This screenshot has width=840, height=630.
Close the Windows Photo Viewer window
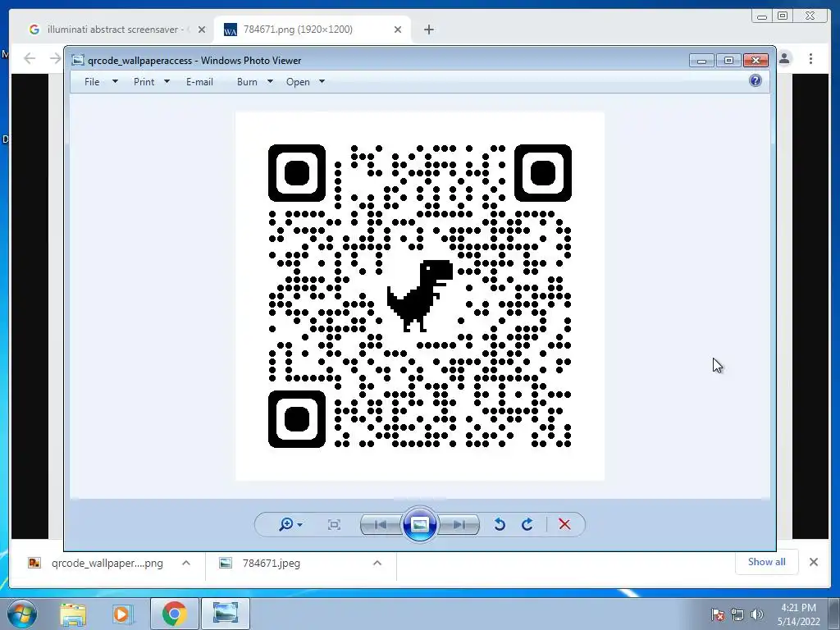(x=756, y=61)
